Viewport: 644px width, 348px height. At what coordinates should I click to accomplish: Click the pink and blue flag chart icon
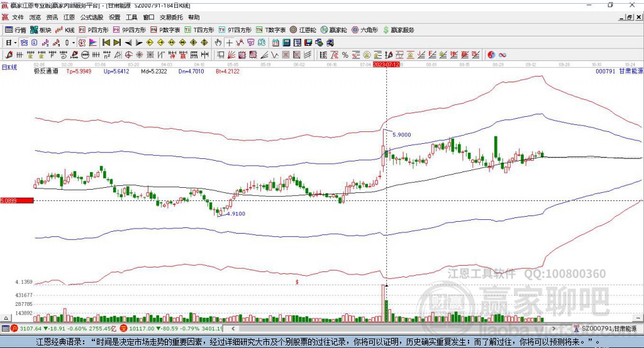click(x=93, y=43)
